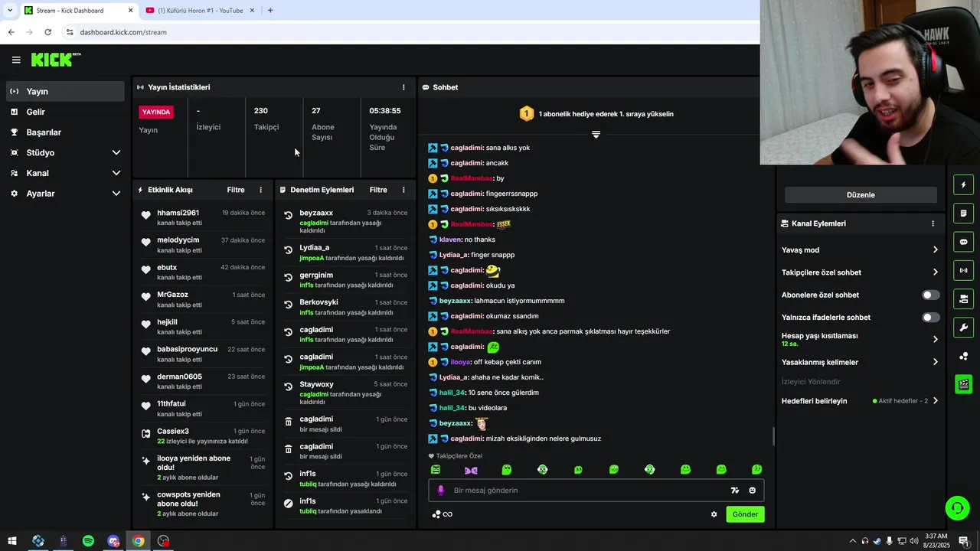The width and height of the screenshot is (980, 551).
Task: Click the purple microphone icon in message box
Action: click(440, 491)
